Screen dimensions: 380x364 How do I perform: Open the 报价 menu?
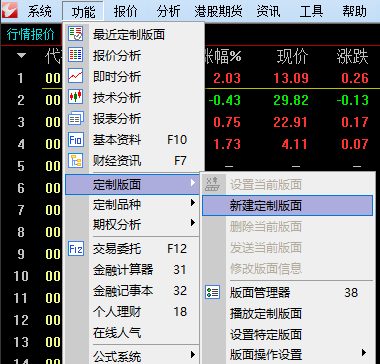[x=126, y=12]
